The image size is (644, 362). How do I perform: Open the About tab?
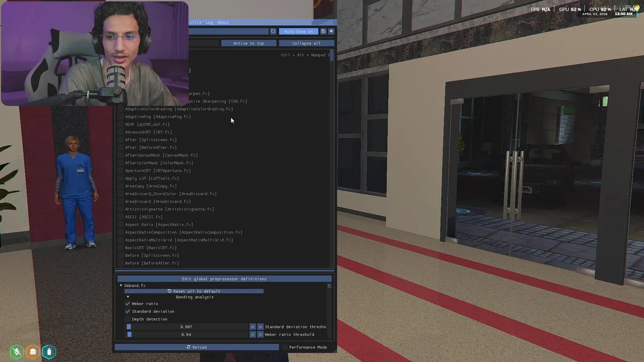click(x=223, y=23)
